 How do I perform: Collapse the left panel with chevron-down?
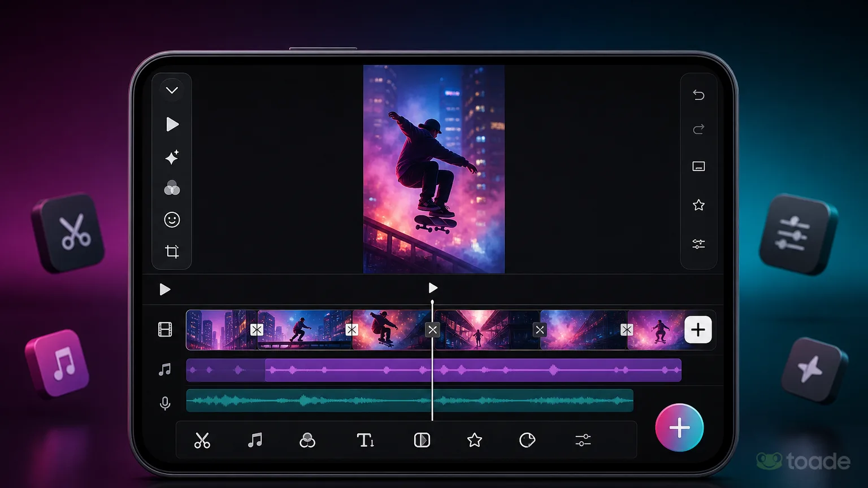[172, 90]
